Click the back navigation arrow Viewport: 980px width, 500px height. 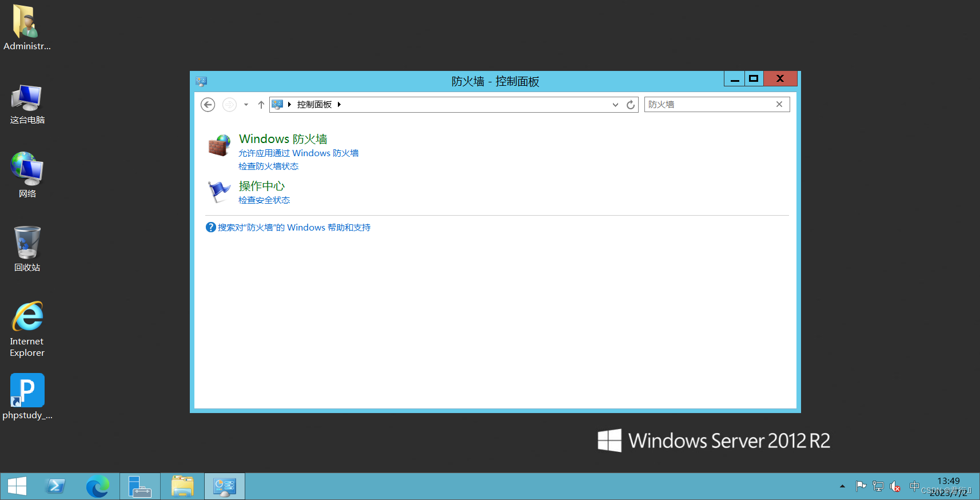(208, 105)
